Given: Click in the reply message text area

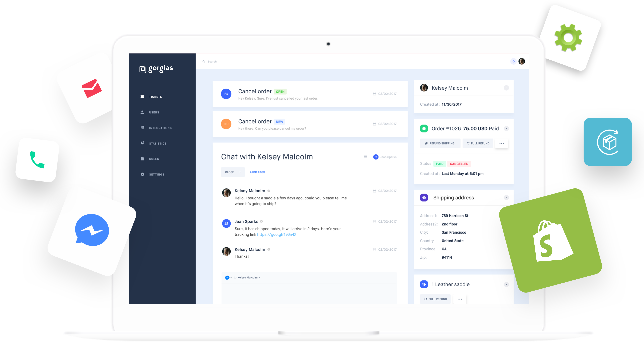Looking at the screenshot, I should tap(309, 293).
